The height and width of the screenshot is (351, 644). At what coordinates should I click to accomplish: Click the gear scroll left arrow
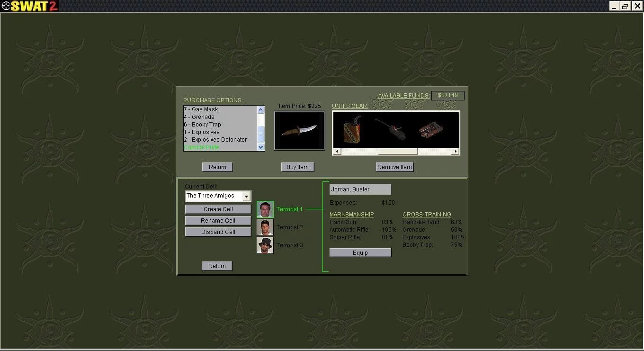tap(337, 152)
